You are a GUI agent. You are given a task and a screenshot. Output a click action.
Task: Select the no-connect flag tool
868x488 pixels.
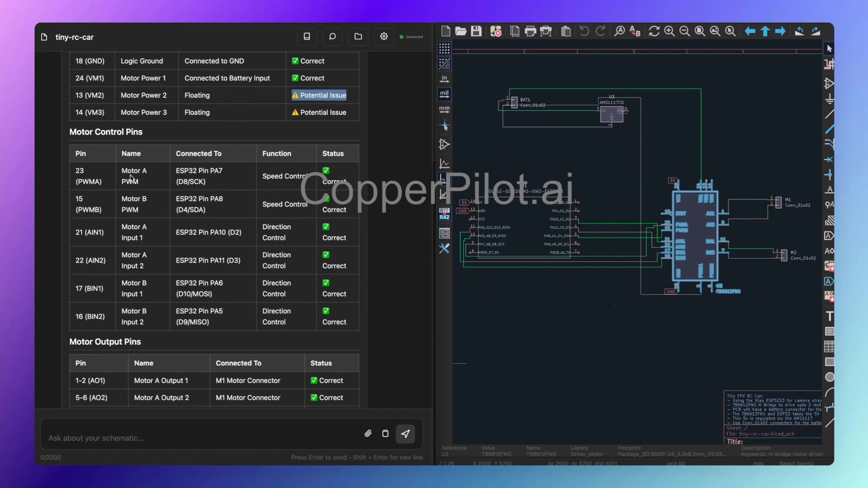[829, 159]
